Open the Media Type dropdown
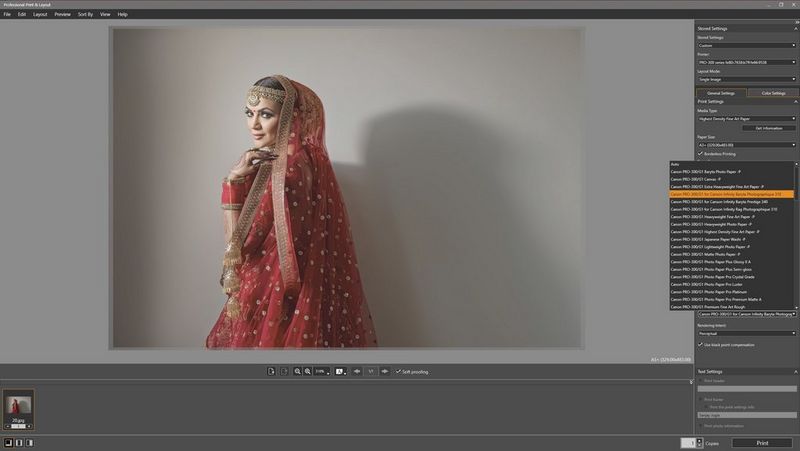800x451 pixels. (x=746, y=118)
